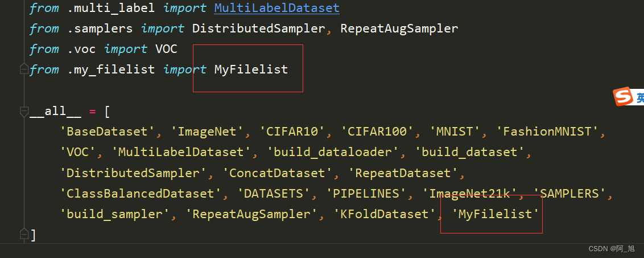Collapse the import block fold marker
Screen dimensions: 644x258
pos(24,69)
